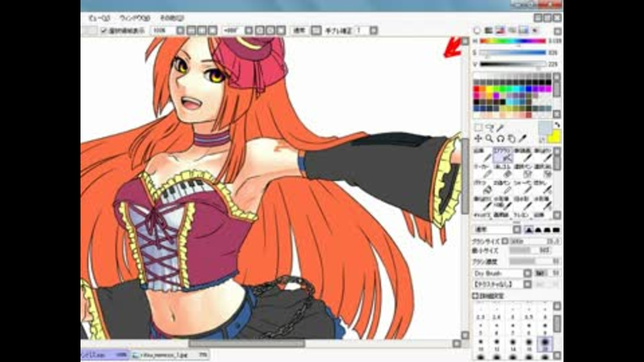Select the sharpest brush edge shape

[529, 230]
